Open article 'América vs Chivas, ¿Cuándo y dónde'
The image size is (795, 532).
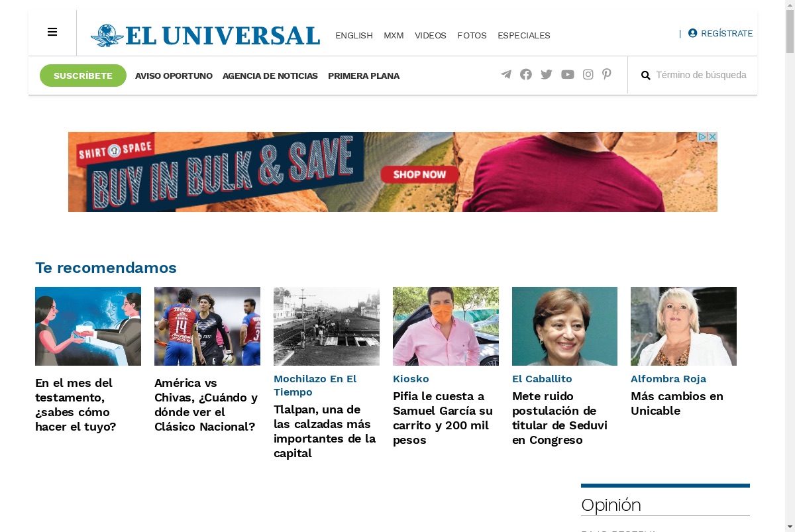tap(206, 405)
